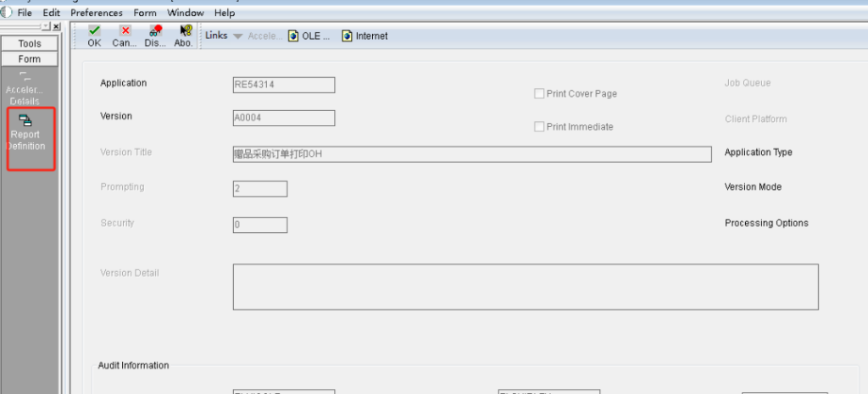This screenshot has height=394, width=868.
Task: Open the Form menu
Action: pyautogui.click(x=145, y=13)
